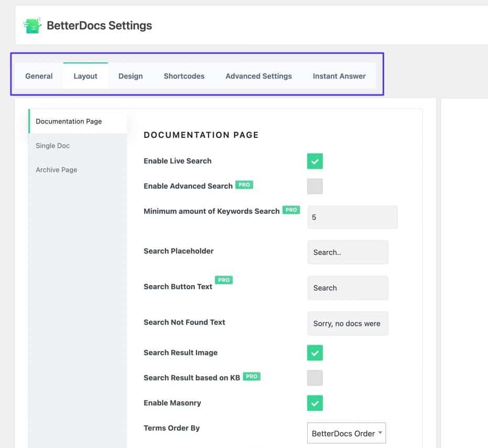The width and height of the screenshot is (488, 448).
Task: Click the BetterDocs logo icon
Action: coord(32,25)
